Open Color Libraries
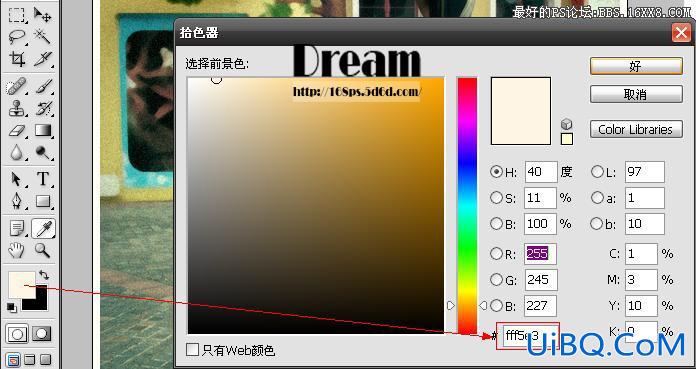 (x=636, y=129)
